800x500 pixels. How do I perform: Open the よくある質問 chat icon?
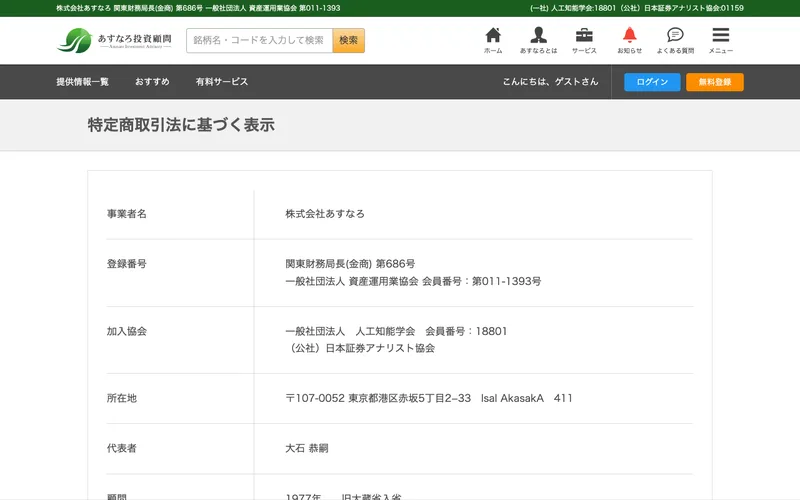coord(675,40)
